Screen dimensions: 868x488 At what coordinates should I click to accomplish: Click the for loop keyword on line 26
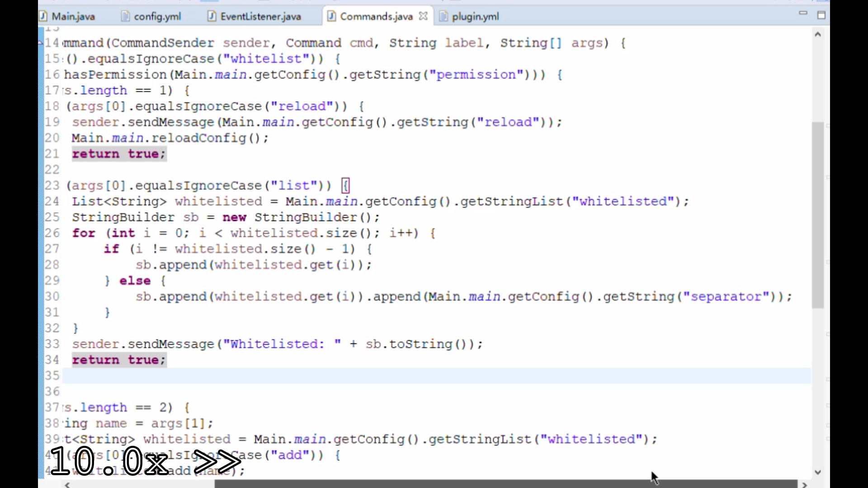tap(84, 233)
